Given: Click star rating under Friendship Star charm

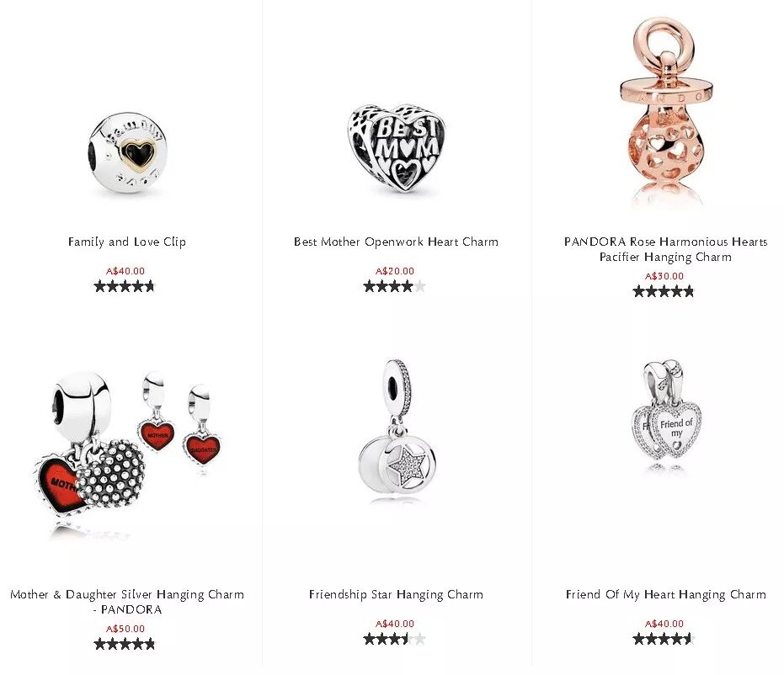Looking at the screenshot, I should [x=394, y=639].
